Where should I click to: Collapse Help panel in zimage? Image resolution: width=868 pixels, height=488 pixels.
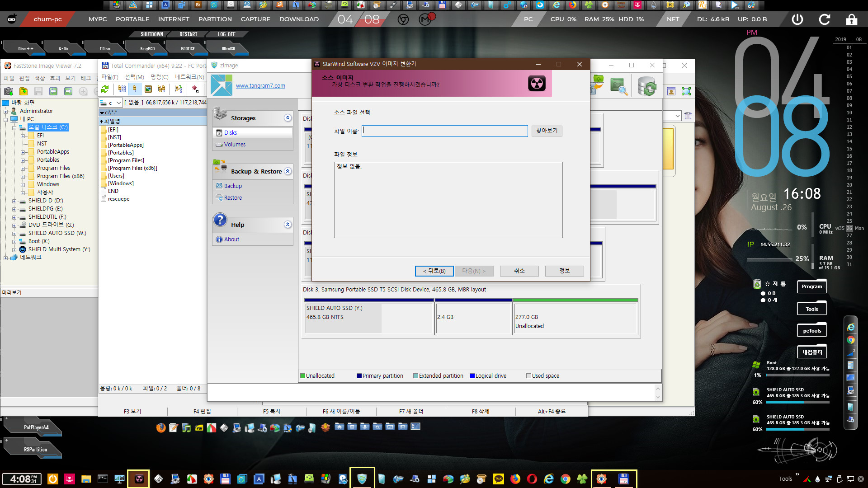(x=288, y=225)
